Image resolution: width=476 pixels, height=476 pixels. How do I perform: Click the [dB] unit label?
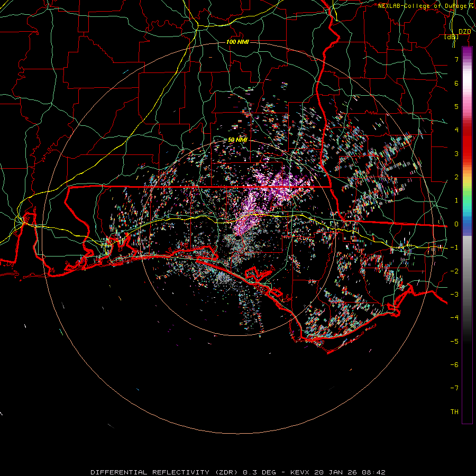pyautogui.click(x=452, y=37)
